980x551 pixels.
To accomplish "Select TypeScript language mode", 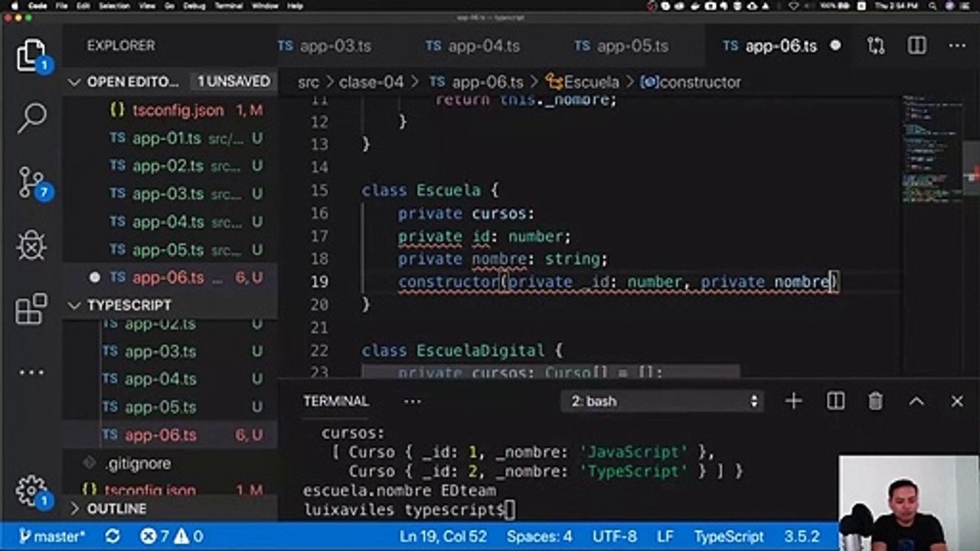I will coord(729,536).
